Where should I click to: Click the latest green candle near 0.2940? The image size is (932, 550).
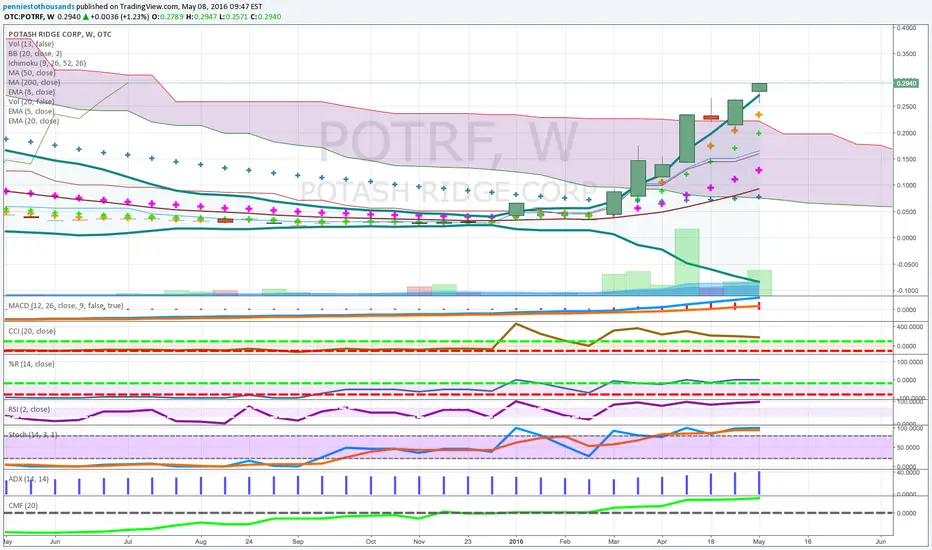[x=759, y=87]
